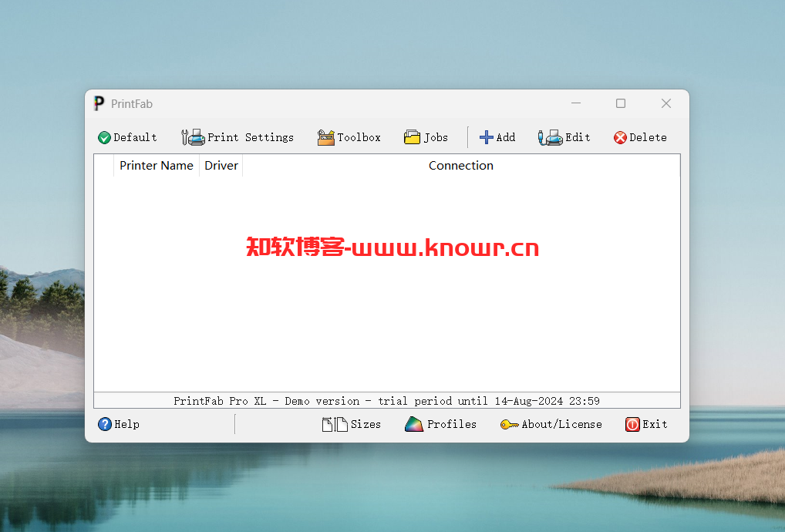Close the PrintFab window
Image resolution: width=785 pixels, height=532 pixels.
666,103
